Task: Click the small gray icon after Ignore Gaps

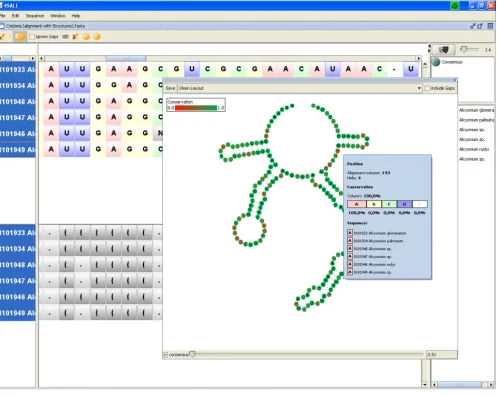Action: (x=65, y=37)
